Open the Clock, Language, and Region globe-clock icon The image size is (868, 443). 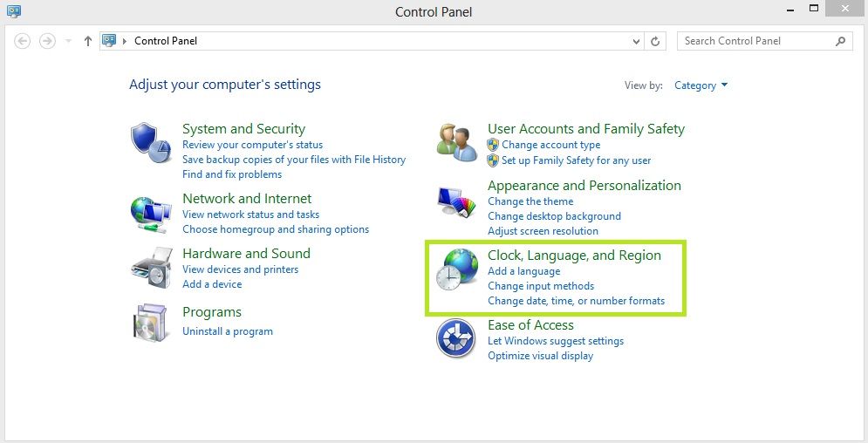(457, 269)
